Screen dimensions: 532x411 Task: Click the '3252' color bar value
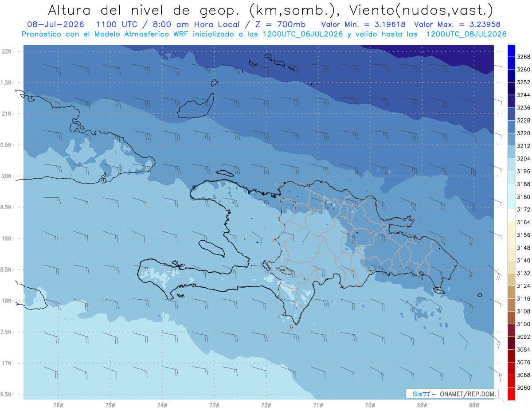[524, 82]
